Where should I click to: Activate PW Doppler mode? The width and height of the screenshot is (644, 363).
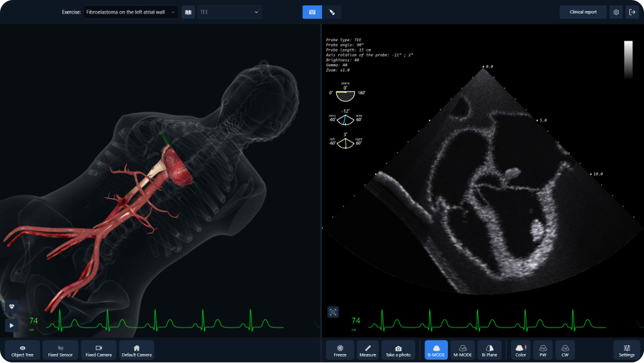[543, 350]
